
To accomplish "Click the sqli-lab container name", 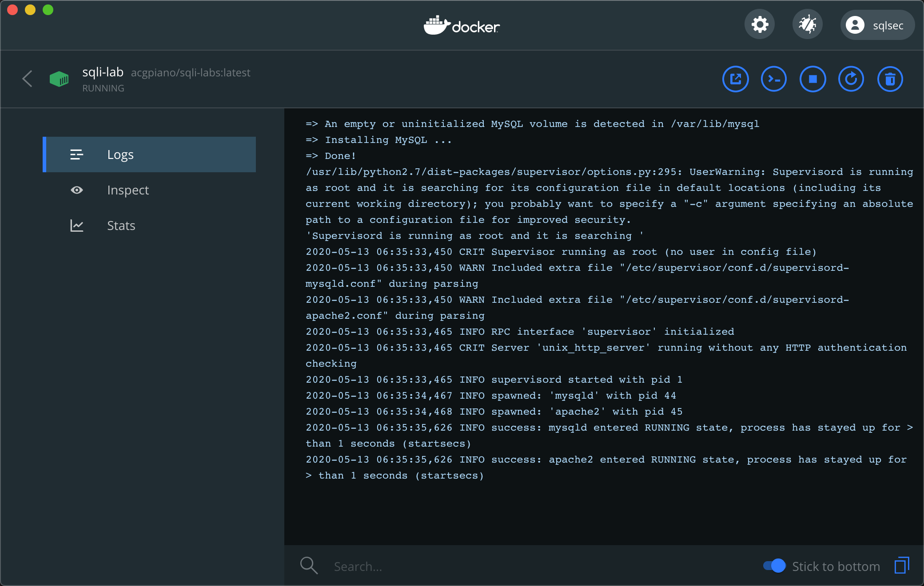I will click(x=103, y=72).
